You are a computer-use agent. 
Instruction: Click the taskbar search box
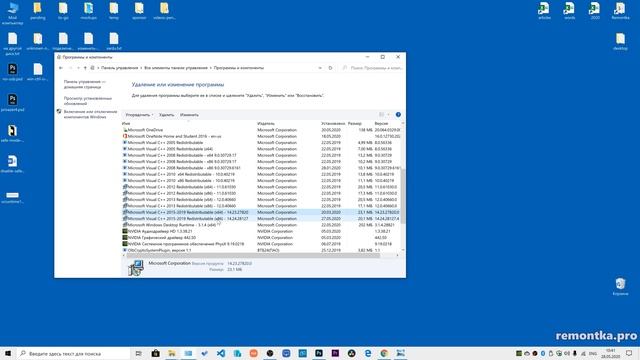[x=73, y=353]
